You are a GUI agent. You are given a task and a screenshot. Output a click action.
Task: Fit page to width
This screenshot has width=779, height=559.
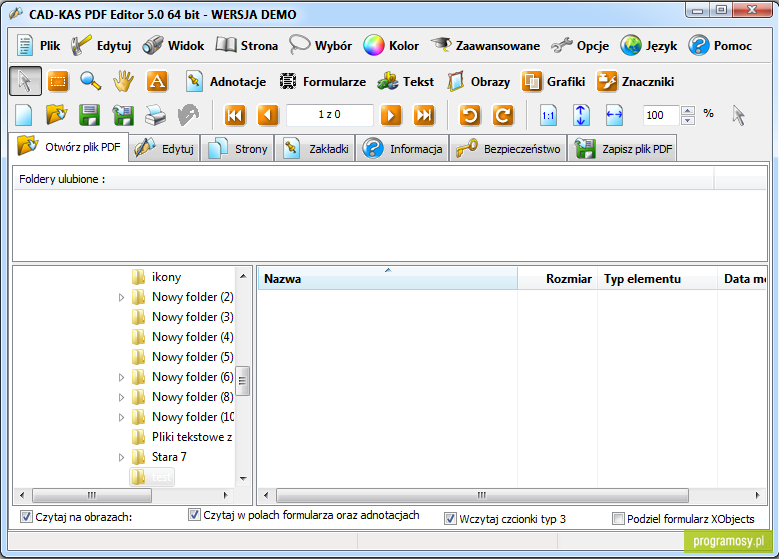click(x=614, y=115)
